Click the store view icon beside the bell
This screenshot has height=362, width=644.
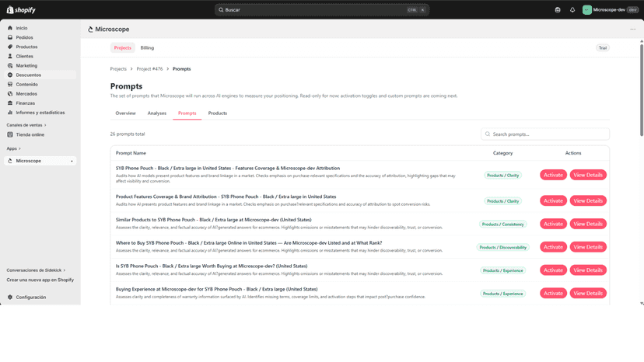point(558,10)
